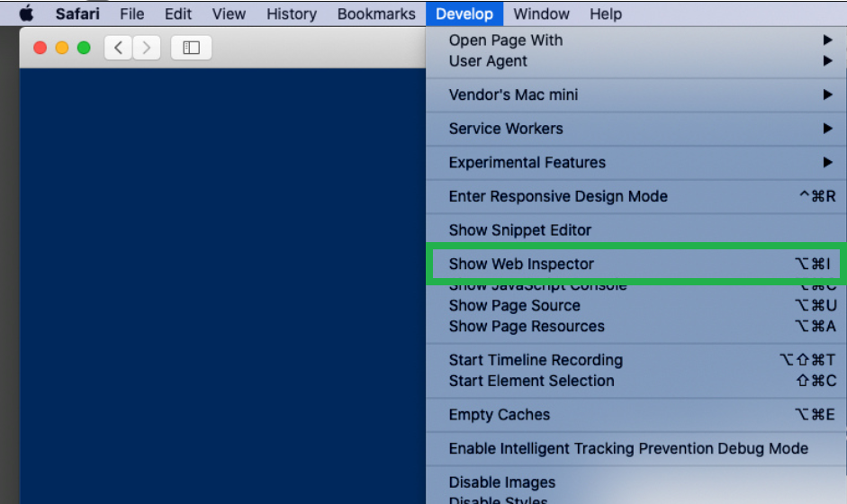Open the Window menu

tap(541, 13)
